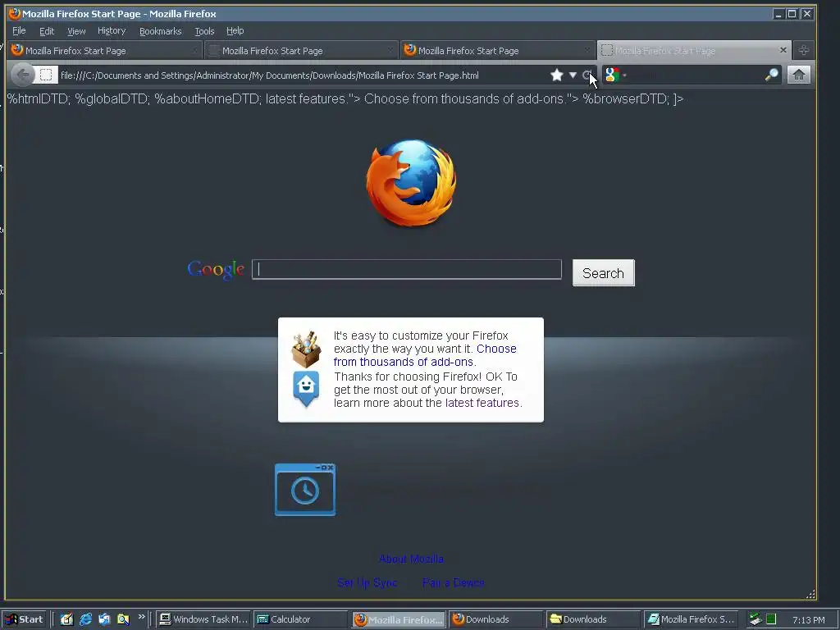Open the Set Up Sync link

click(367, 582)
